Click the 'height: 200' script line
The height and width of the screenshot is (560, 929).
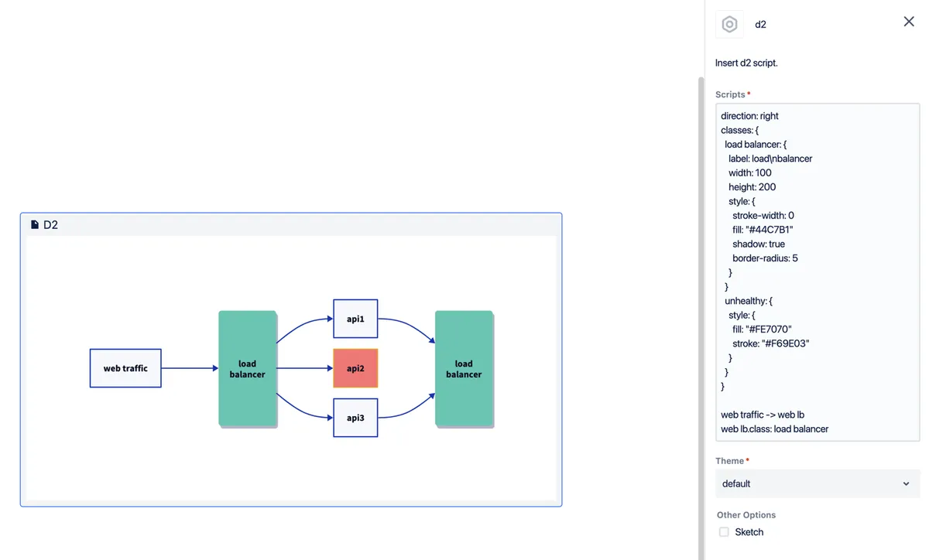752,187
